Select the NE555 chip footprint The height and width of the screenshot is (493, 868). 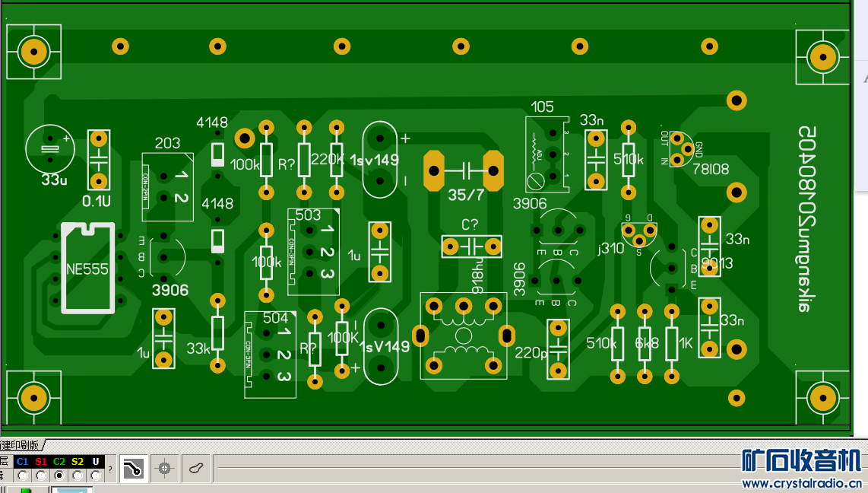click(88, 269)
